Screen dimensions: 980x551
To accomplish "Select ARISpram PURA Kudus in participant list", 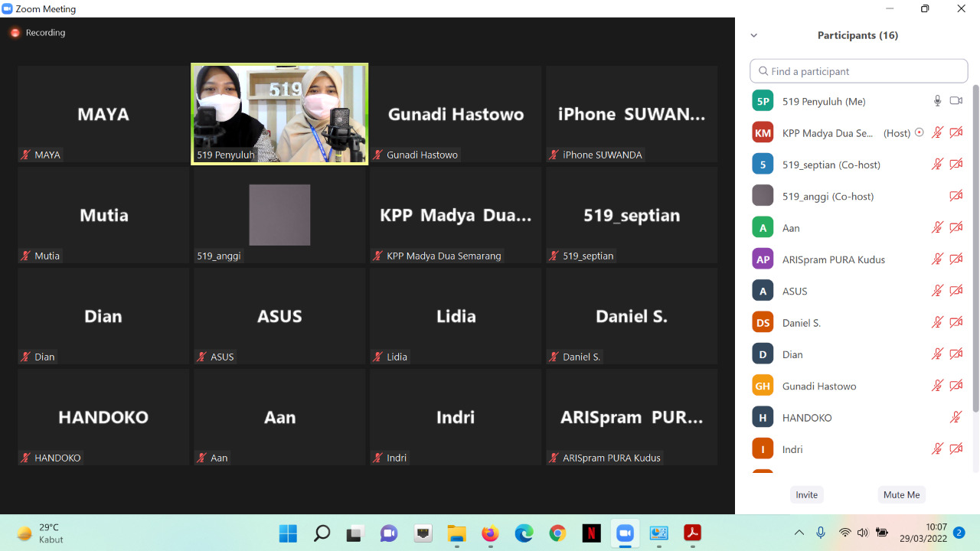I will [x=833, y=259].
